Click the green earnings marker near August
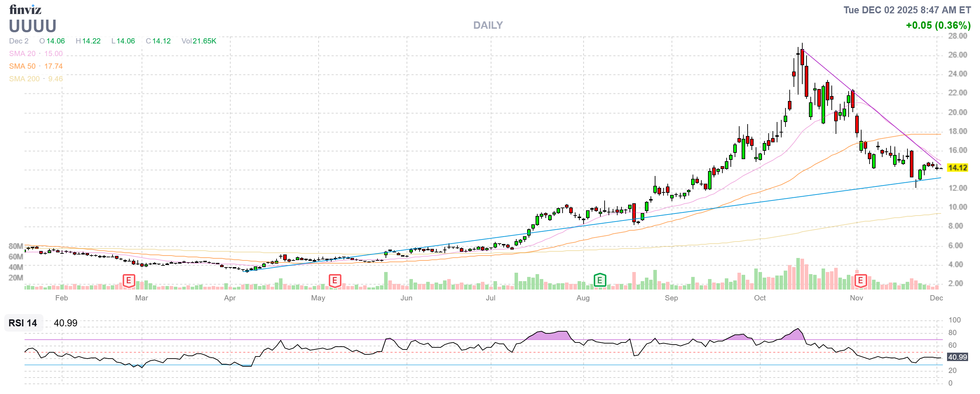This screenshot has height=394, width=980. (600, 281)
